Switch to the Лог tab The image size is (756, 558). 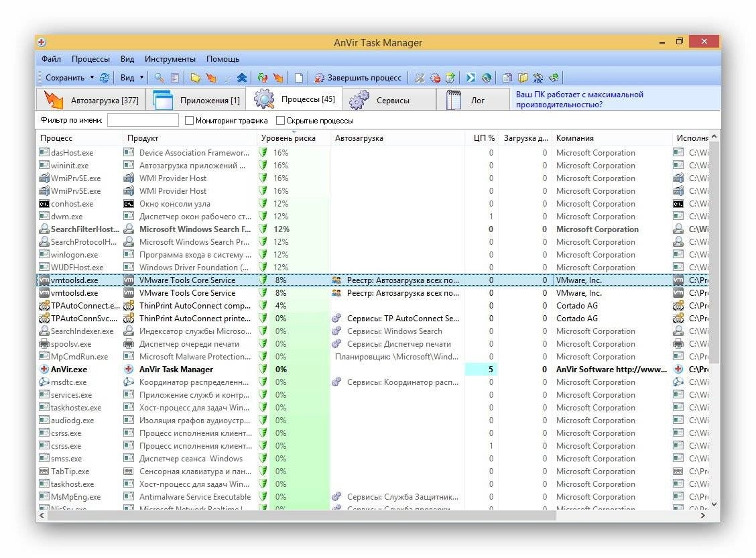(473, 100)
